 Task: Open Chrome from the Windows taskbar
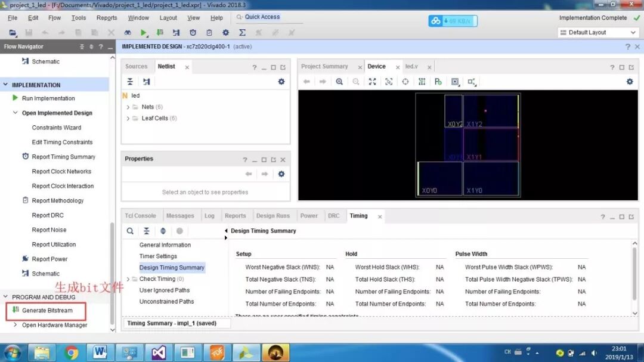pyautogui.click(x=72, y=352)
